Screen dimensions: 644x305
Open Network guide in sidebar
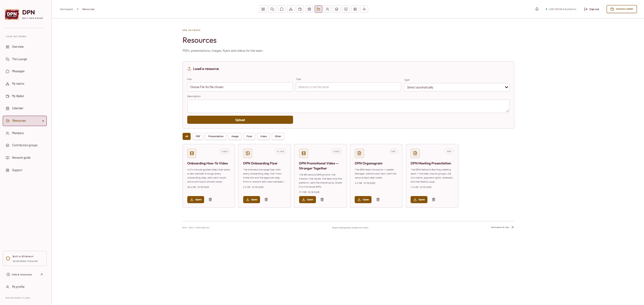point(25,158)
